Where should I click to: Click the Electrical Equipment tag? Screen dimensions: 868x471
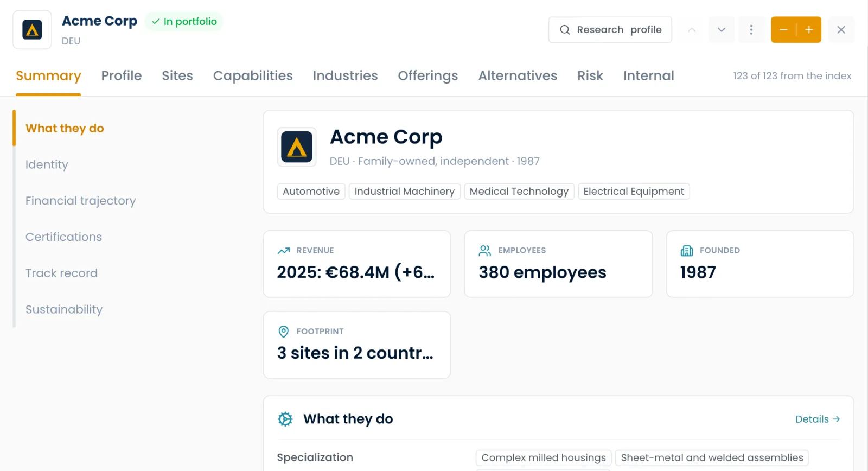[634, 192]
